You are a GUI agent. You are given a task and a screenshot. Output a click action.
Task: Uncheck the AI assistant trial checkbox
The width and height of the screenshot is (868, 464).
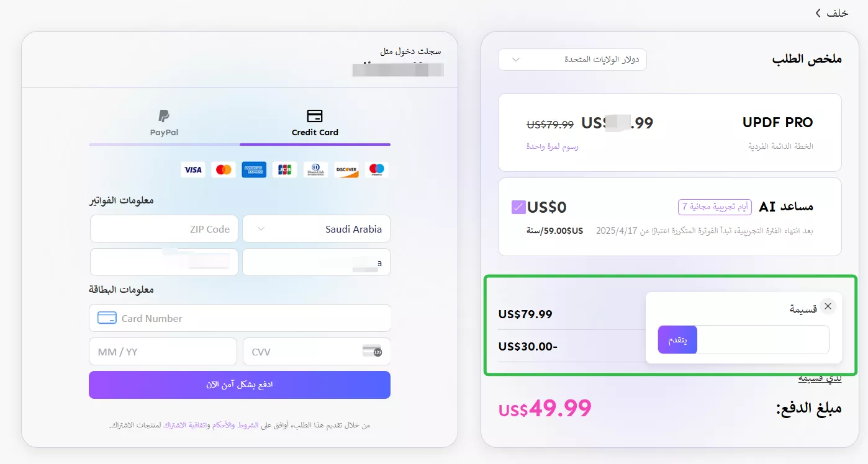(x=518, y=207)
